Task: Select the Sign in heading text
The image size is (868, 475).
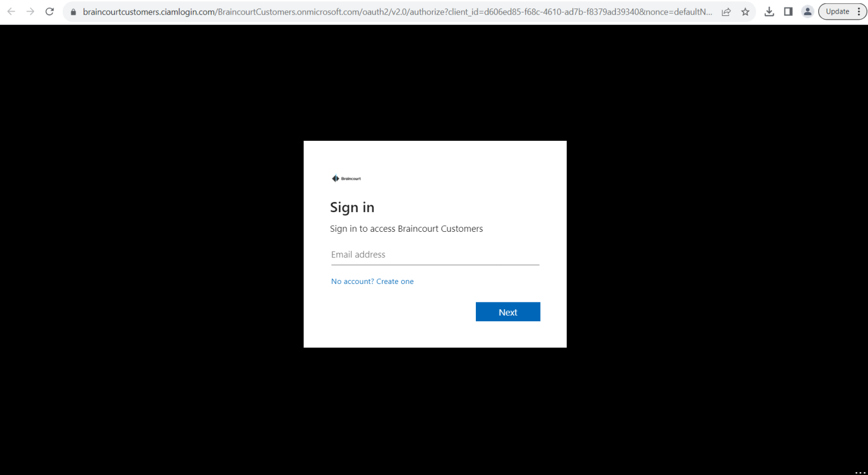Action: (x=352, y=207)
